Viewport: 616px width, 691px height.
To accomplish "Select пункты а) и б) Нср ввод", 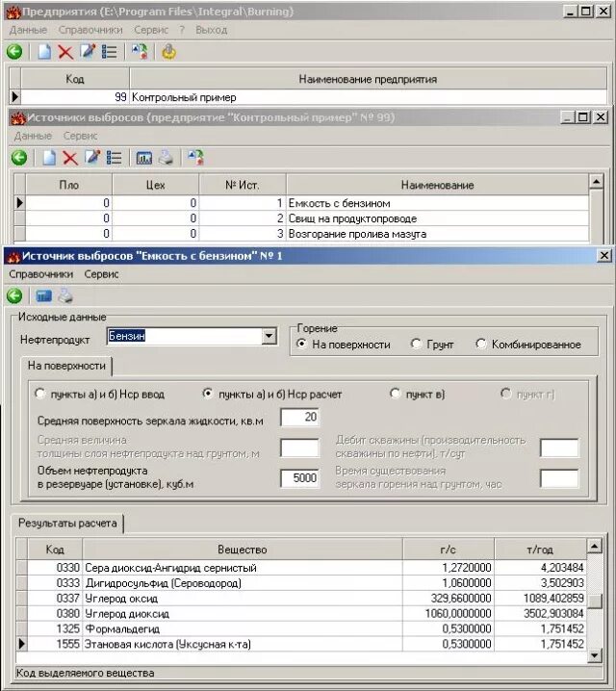I will [100, 394].
